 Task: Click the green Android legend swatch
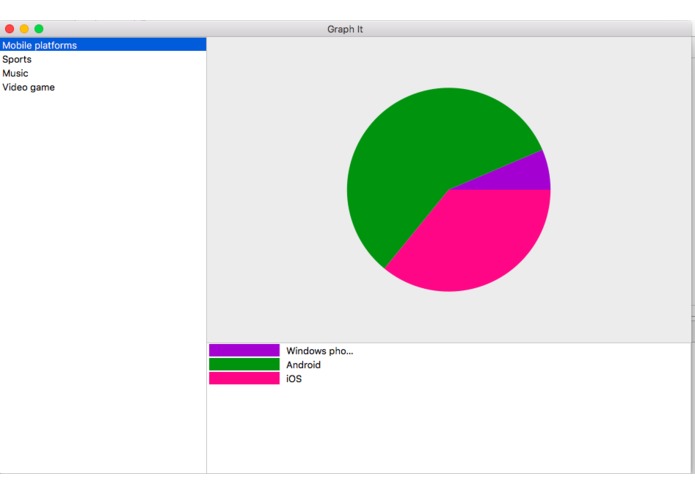pyautogui.click(x=244, y=364)
